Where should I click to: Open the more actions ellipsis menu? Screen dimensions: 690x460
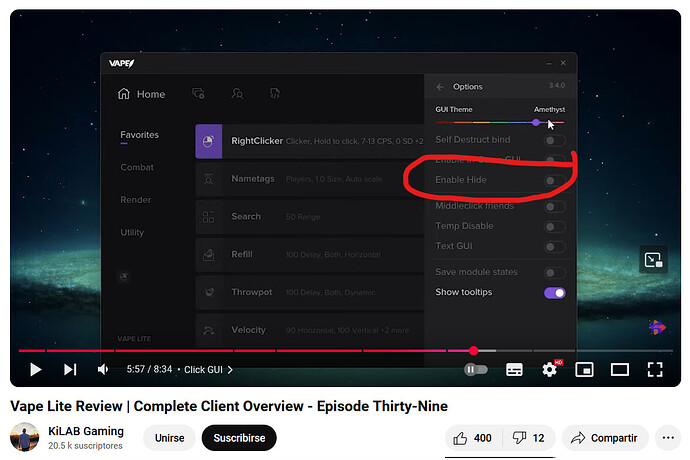(667, 438)
